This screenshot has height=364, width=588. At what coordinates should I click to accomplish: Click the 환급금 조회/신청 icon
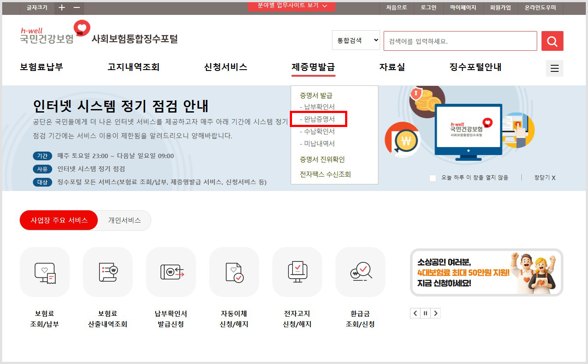pyautogui.click(x=360, y=272)
